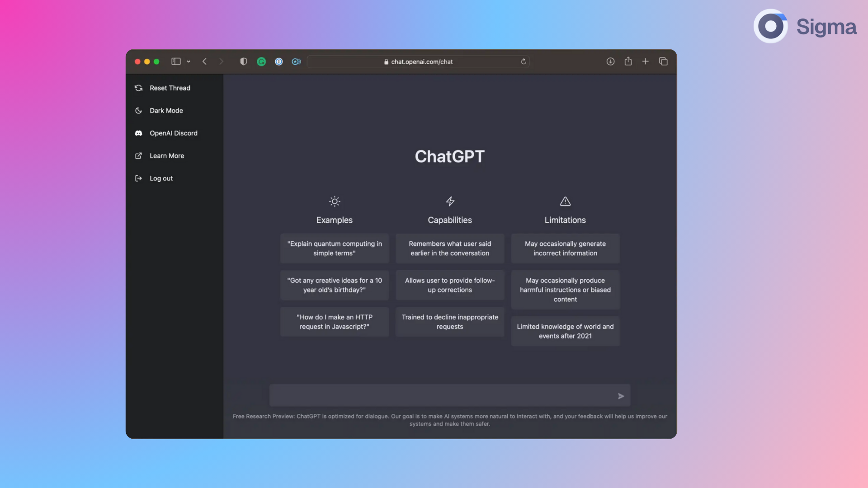Screen dimensions: 868x488
Task: Click the Examples column heading
Action: pyautogui.click(x=335, y=220)
